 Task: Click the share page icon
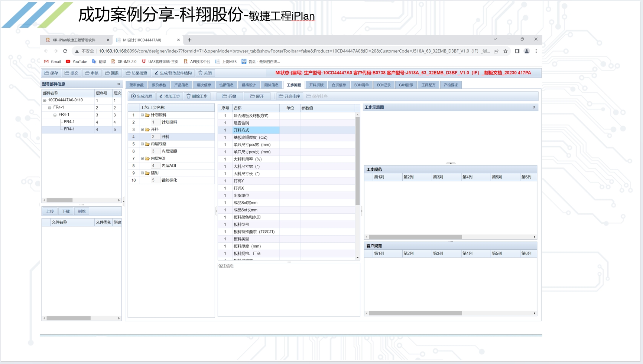pos(496,51)
